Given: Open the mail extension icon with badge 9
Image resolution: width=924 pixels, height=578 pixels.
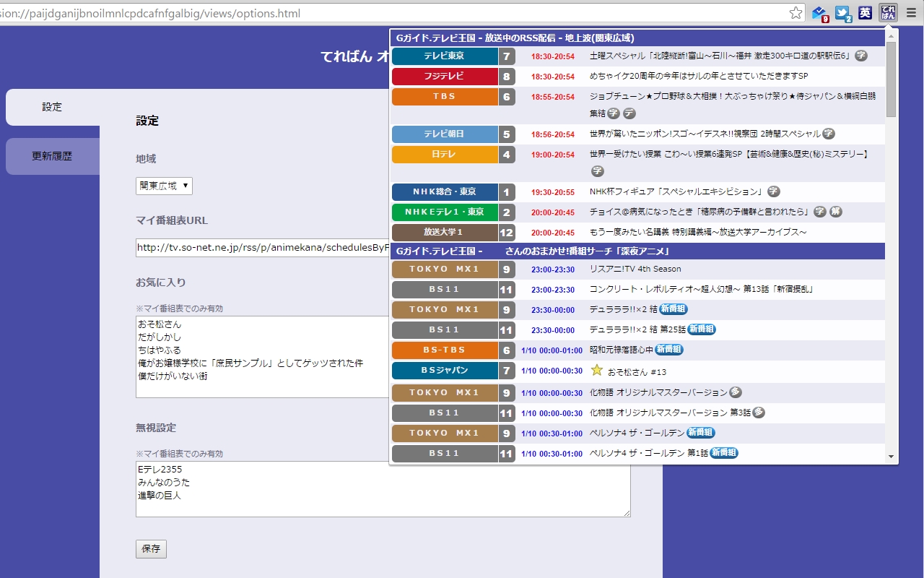Looking at the screenshot, I should click(x=819, y=13).
